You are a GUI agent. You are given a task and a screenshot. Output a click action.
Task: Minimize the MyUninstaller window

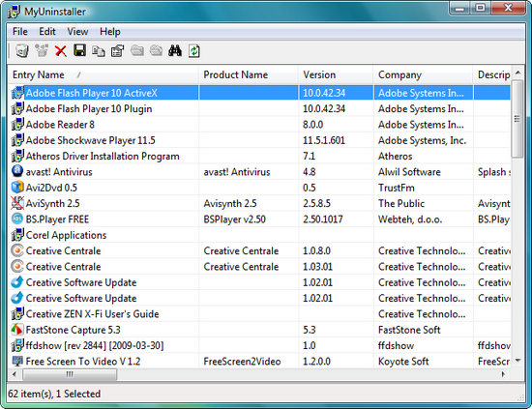459,8
